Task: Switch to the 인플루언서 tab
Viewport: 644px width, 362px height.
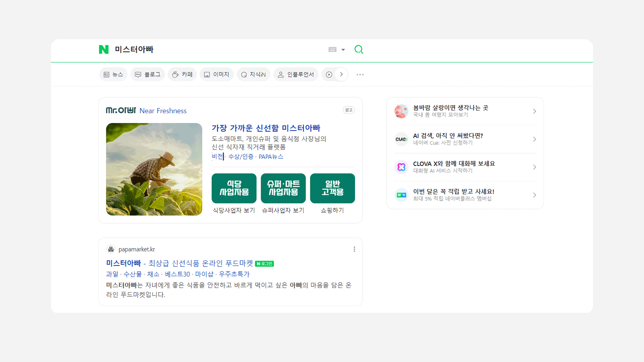Action: (296, 74)
